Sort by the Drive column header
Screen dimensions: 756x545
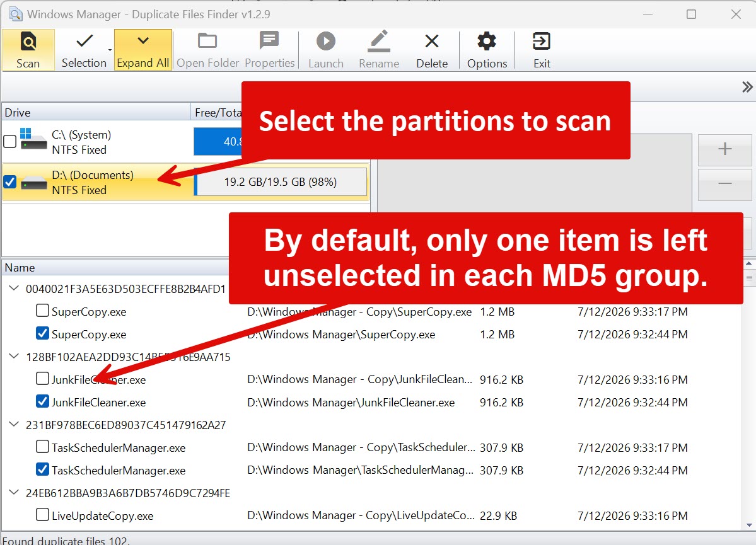coord(95,112)
